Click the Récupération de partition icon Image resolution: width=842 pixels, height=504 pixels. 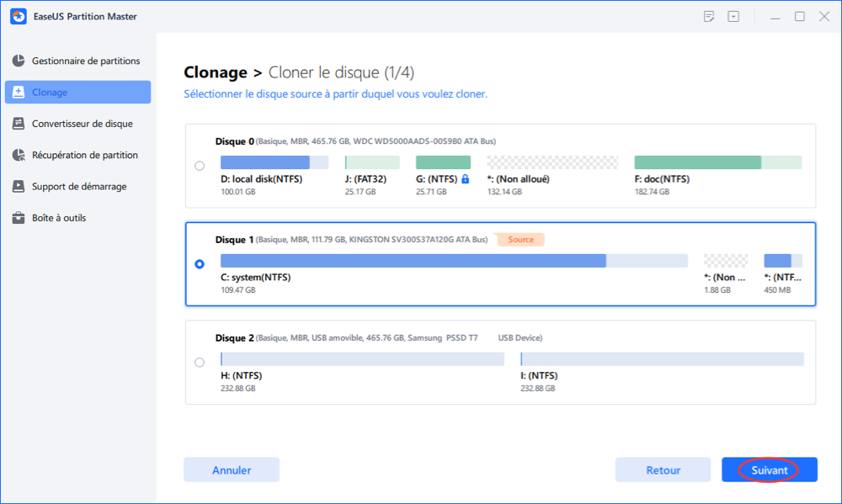coord(18,156)
